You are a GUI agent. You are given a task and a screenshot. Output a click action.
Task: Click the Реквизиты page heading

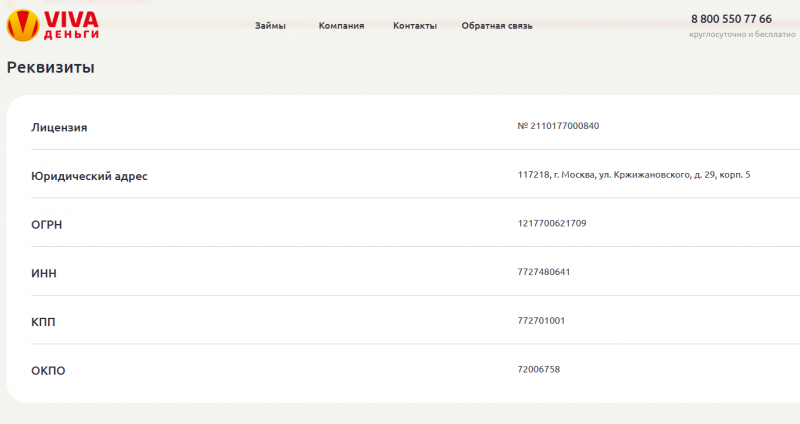click(x=51, y=68)
